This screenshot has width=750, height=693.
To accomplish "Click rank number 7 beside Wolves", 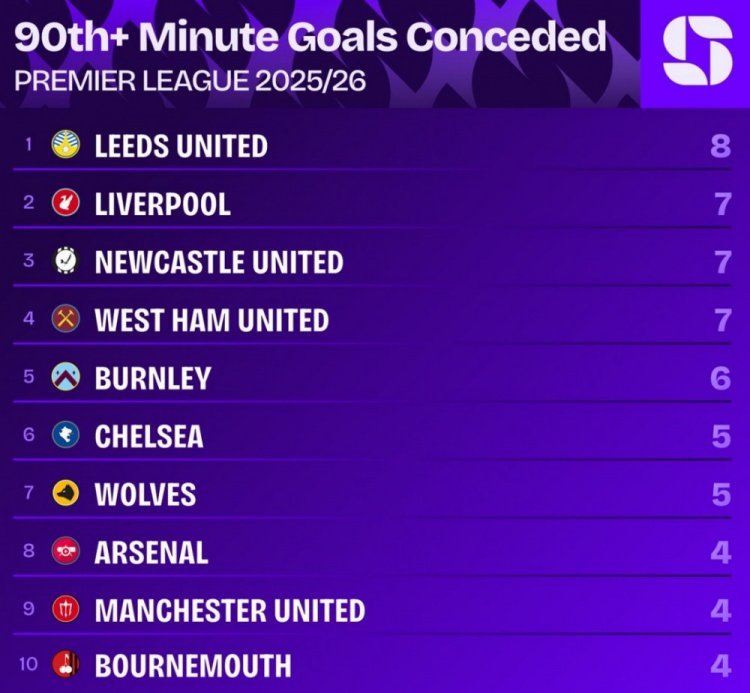I will 29,493.
